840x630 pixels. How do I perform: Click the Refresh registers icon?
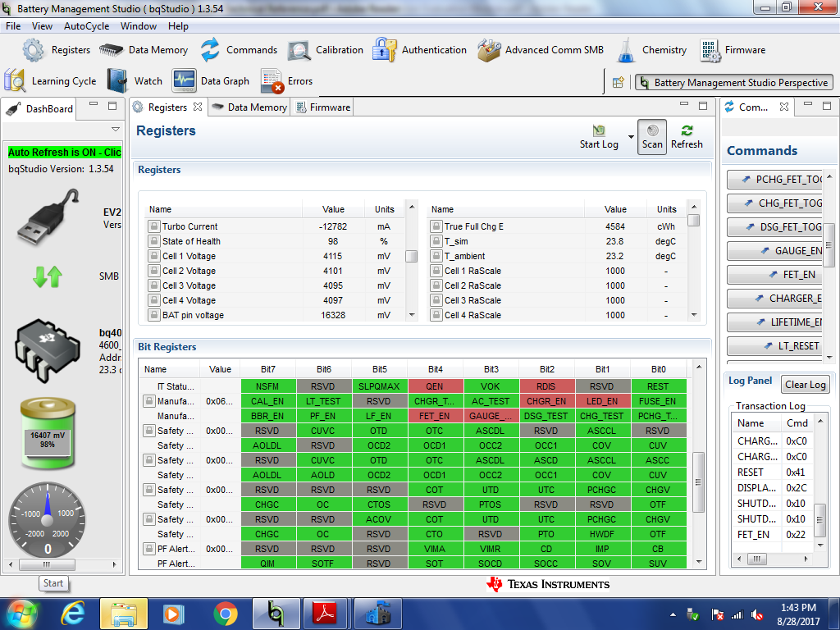687,130
